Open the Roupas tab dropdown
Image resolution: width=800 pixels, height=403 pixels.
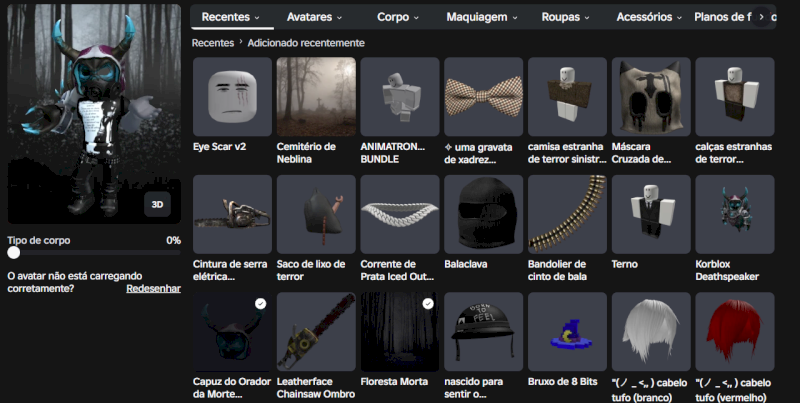coord(565,17)
